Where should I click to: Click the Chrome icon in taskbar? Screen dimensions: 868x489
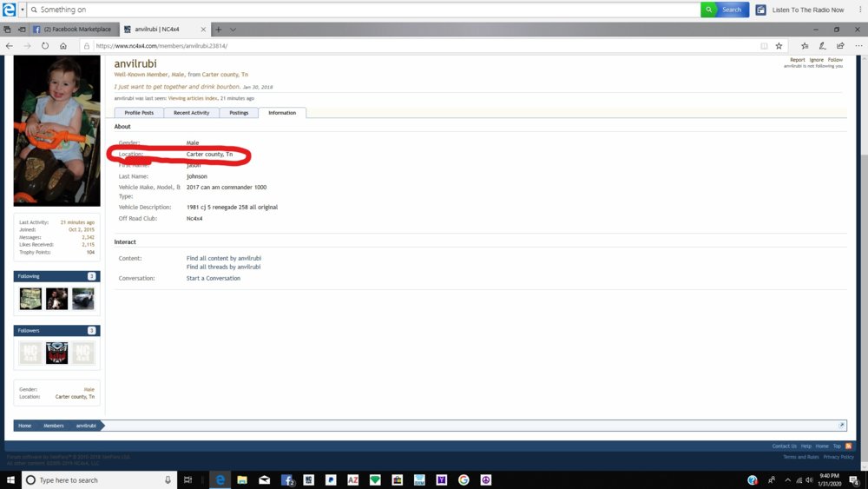tap(464, 479)
